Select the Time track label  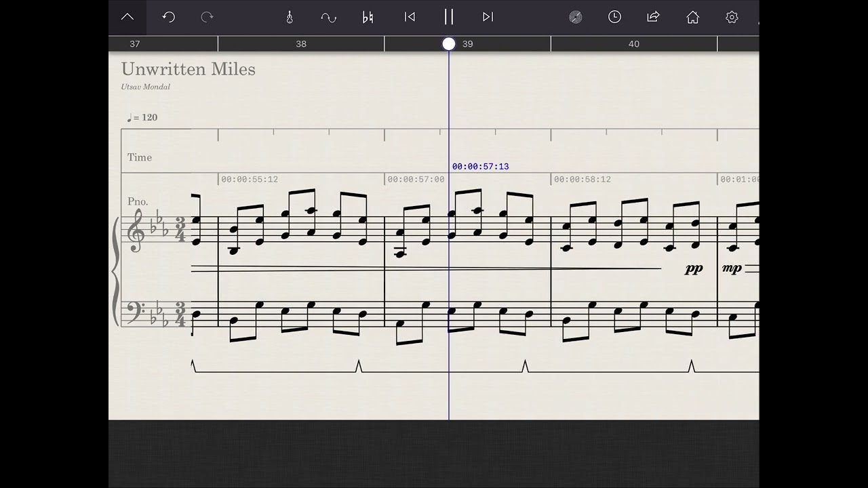pos(140,157)
